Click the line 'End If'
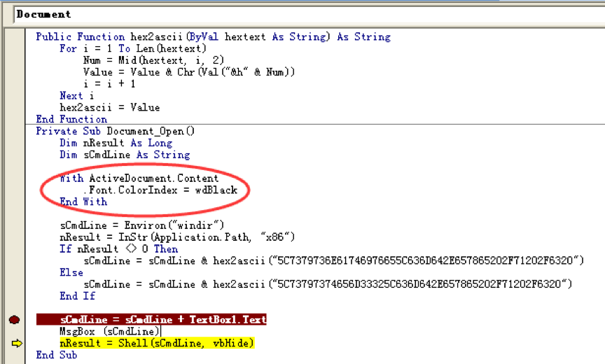The width and height of the screenshot is (605, 364). (x=77, y=295)
